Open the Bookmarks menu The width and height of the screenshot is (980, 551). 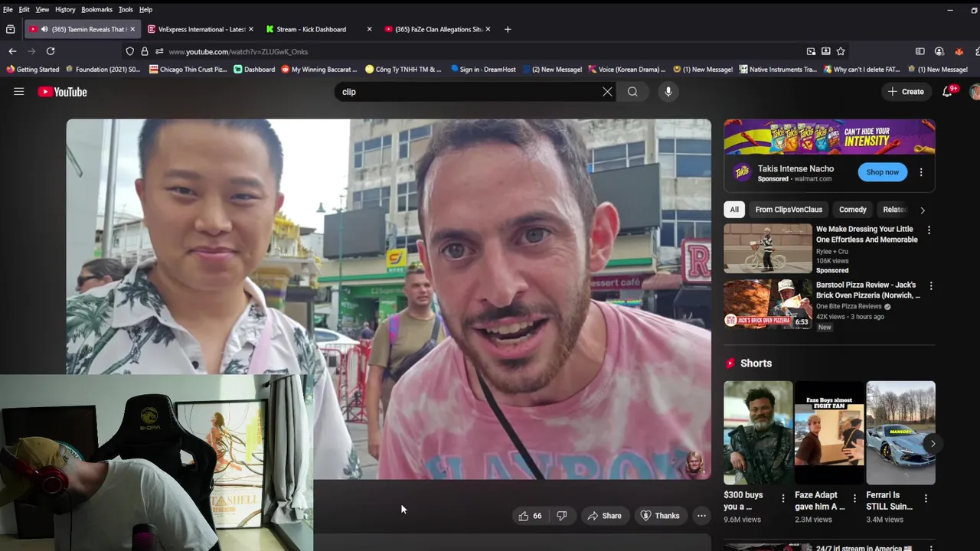[96, 9]
